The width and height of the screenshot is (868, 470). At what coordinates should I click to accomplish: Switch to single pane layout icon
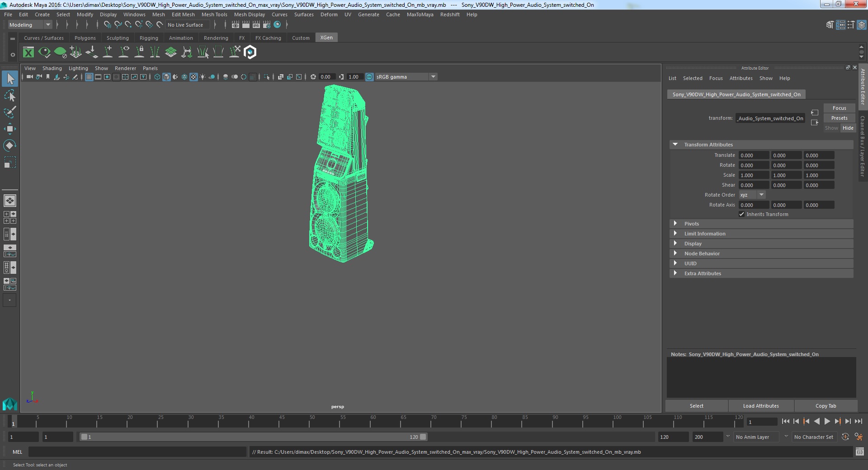pos(10,201)
